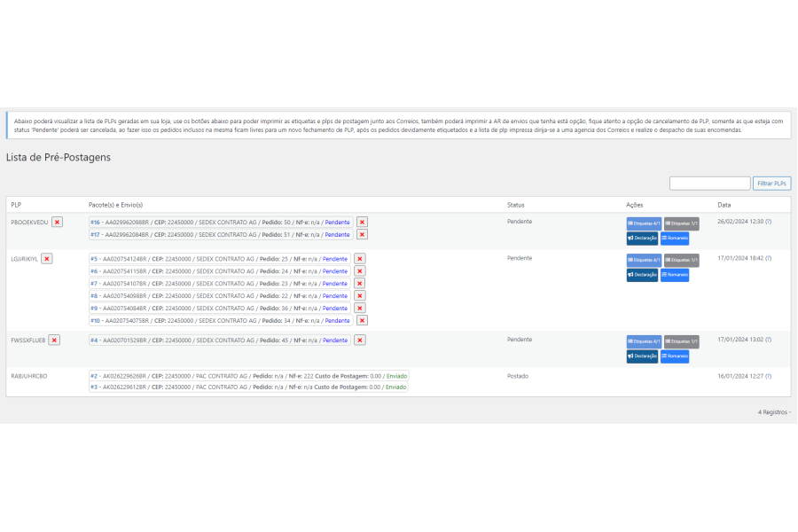The image size is (798, 532).
Task: Open Declaração for PLP FWSSXFLUEB
Action: (x=642, y=356)
